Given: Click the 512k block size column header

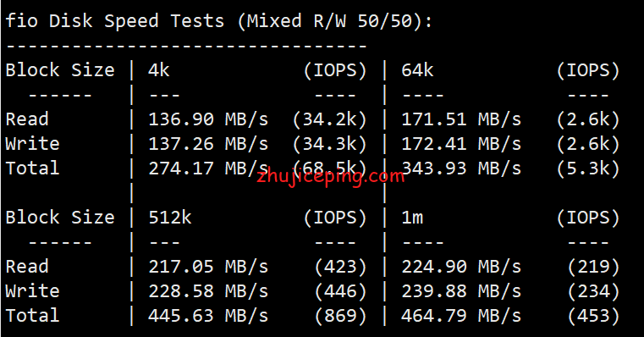Looking at the screenshot, I should pos(170,218).
